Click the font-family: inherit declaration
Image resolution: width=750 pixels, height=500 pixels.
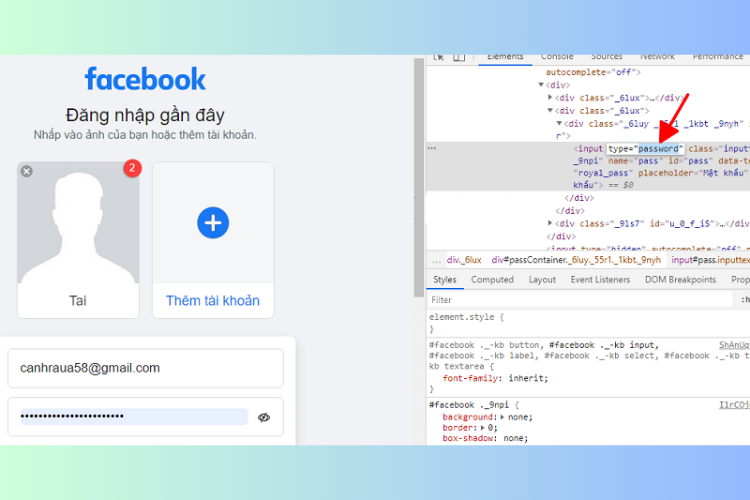click(x=495, y=378)
